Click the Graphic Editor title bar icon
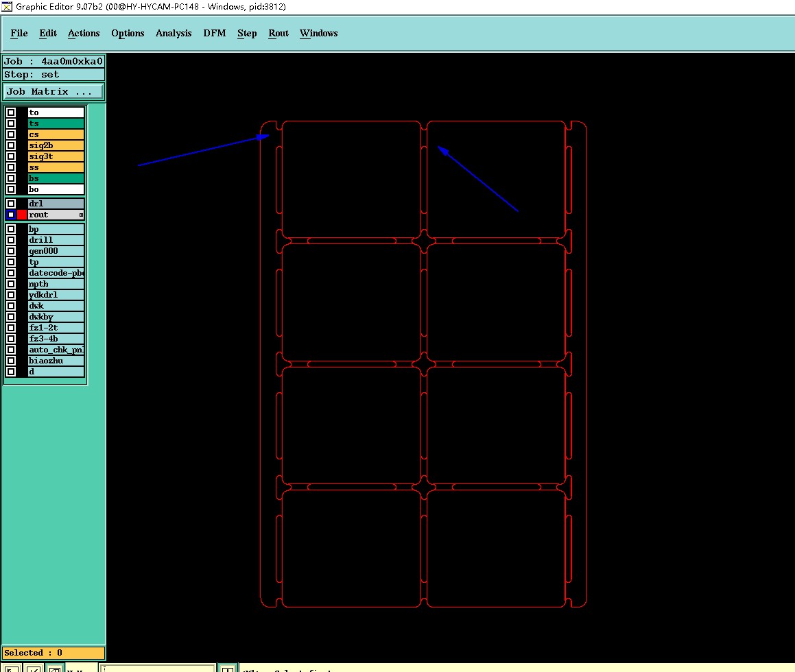795x672 pixels. click(x=7, y=7)
